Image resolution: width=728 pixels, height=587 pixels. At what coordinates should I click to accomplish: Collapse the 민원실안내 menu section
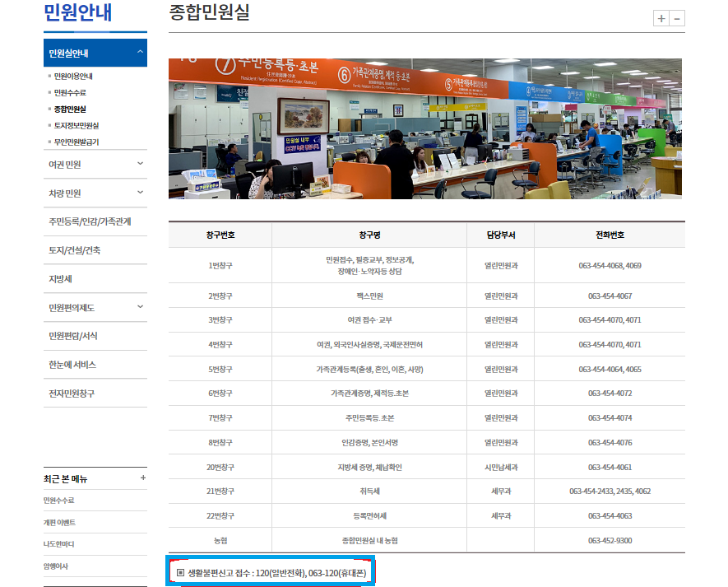141,53
